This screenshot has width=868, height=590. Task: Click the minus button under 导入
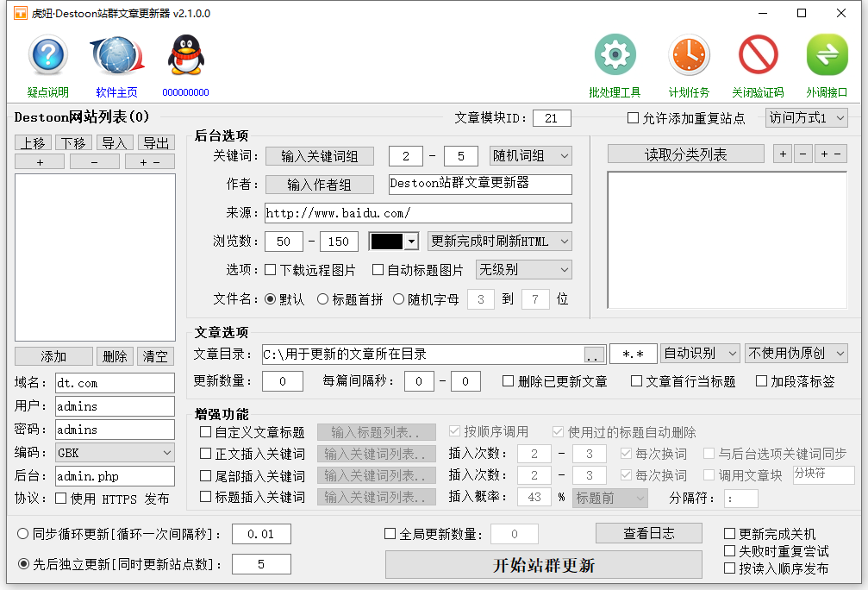pyautogui.click(x=94, y=162)
